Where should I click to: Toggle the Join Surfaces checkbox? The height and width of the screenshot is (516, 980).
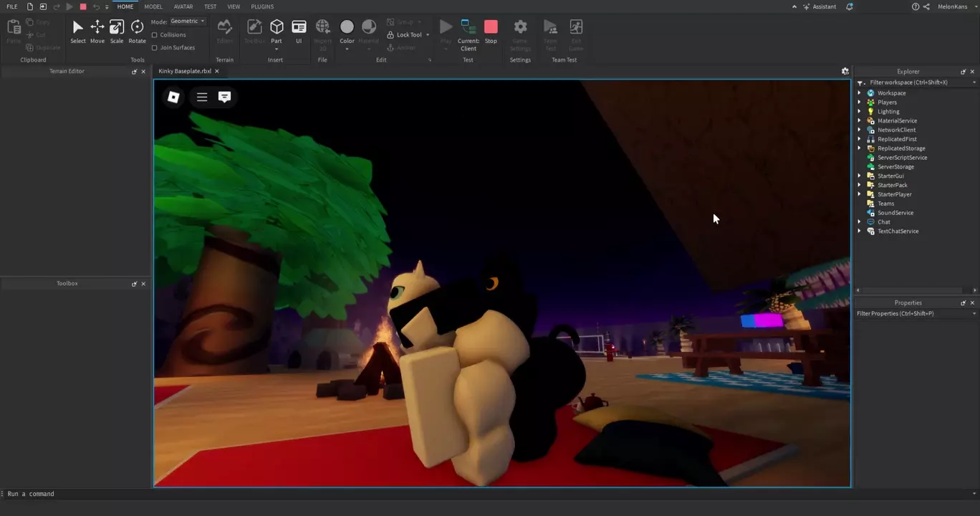tap(155, 48)
